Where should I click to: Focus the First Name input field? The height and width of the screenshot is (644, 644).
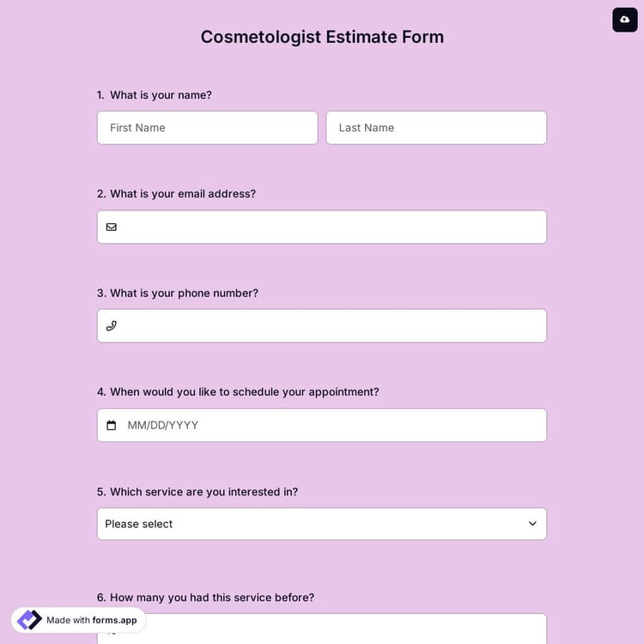click(x=207, y=128)
